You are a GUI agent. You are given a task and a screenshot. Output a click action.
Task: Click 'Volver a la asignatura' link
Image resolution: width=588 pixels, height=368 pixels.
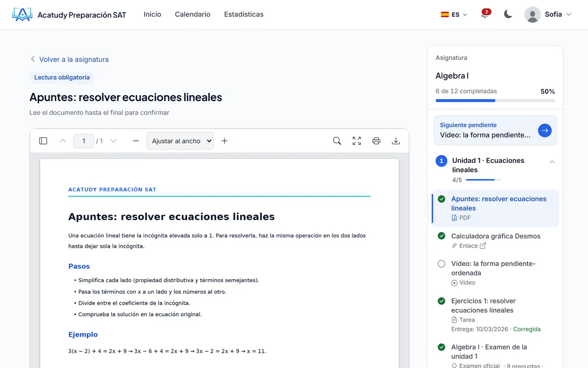coord(69,59)
